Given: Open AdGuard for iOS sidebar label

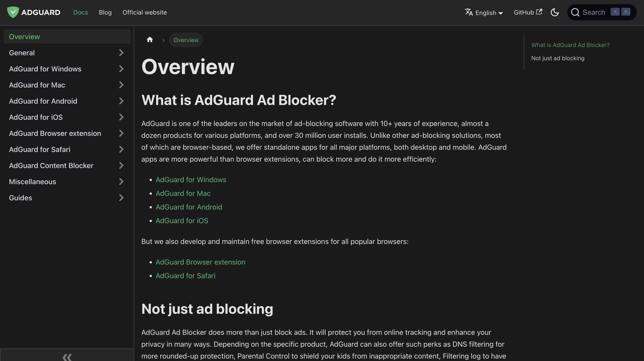Looking at the screenshot, I should click(x=36, y=117).
